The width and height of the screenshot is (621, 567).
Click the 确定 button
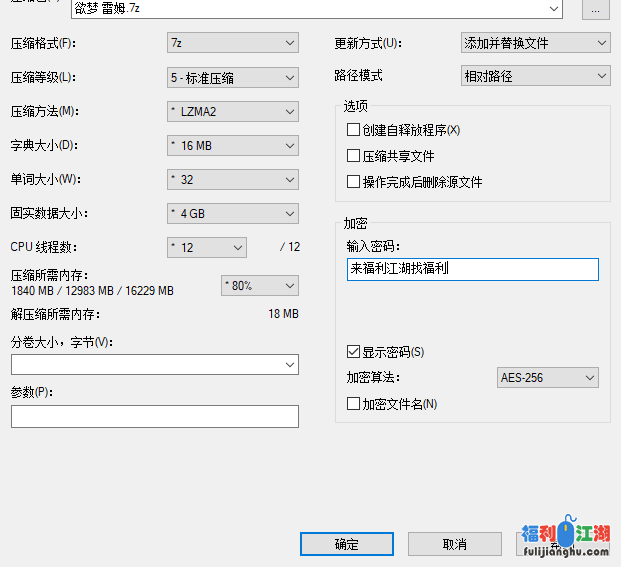(x=346, y=544)
